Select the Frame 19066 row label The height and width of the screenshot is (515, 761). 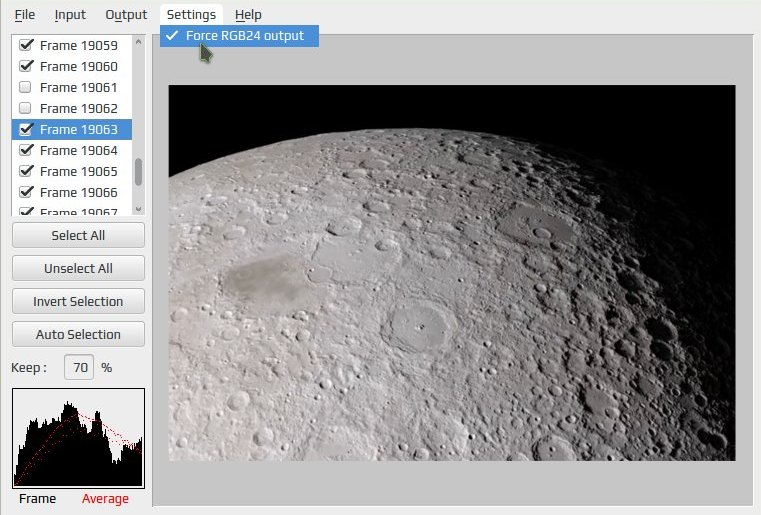tap(79, 192)
